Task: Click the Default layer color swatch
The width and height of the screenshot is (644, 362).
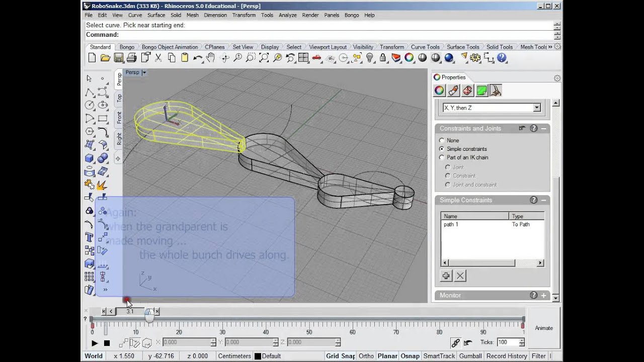Action: point(258,356)
